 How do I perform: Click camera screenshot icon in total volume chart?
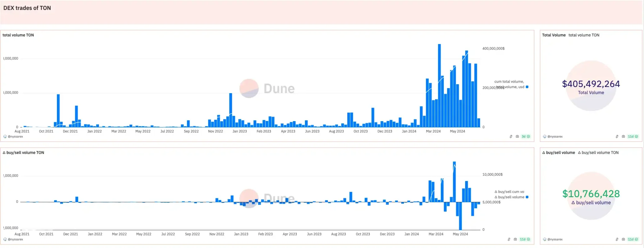coord(517,137)
